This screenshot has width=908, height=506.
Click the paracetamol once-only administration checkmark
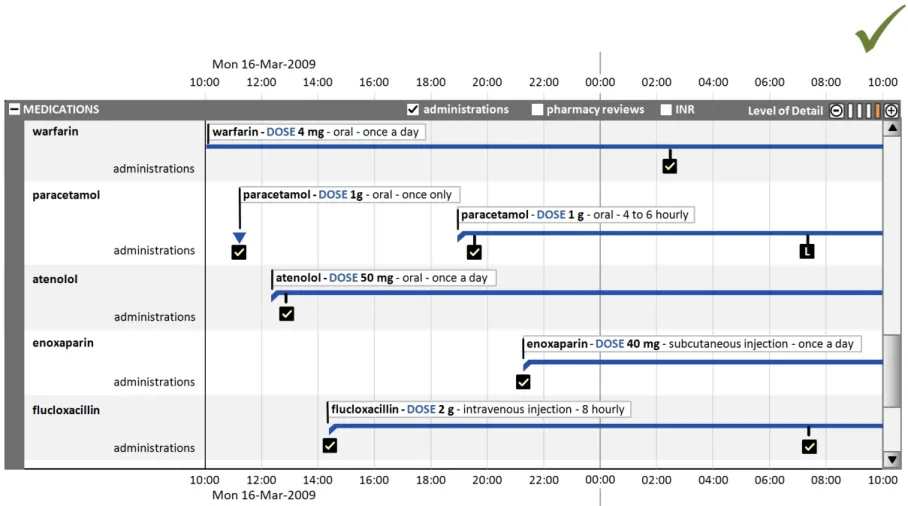[x=239, y=252]
